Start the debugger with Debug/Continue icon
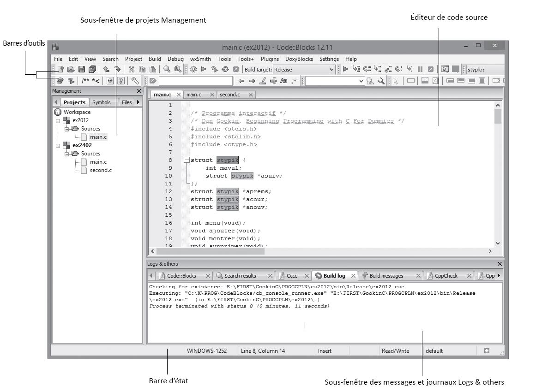554x392 pixels. tap(345, 70)
